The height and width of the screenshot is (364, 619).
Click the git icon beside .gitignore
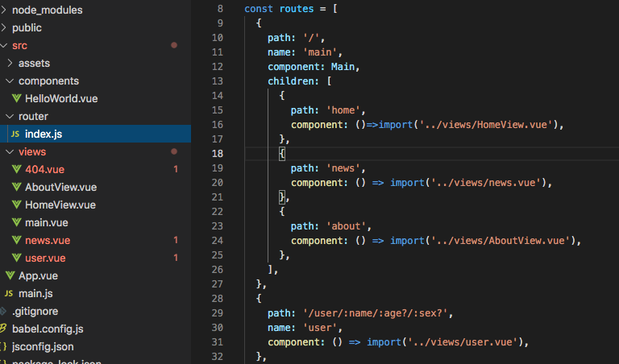3,311
